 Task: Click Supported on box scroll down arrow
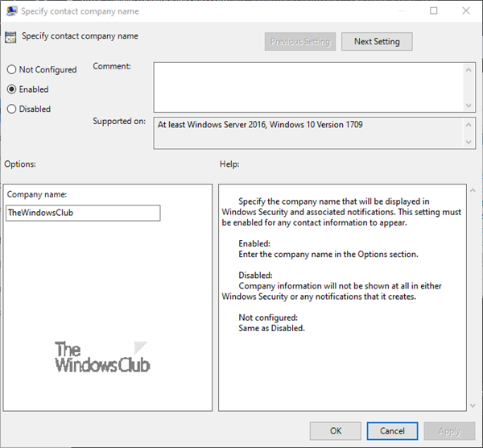coord(469,142)
